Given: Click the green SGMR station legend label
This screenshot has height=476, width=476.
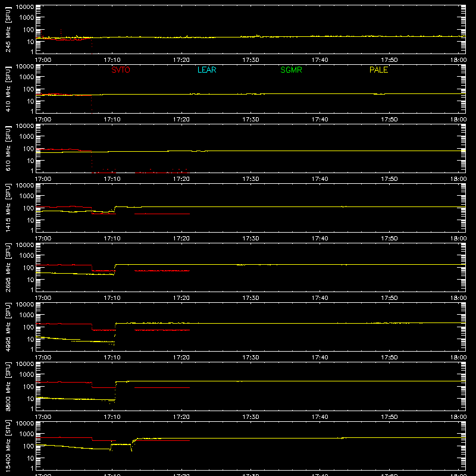Looking at the screenshot, I should 291,70.
